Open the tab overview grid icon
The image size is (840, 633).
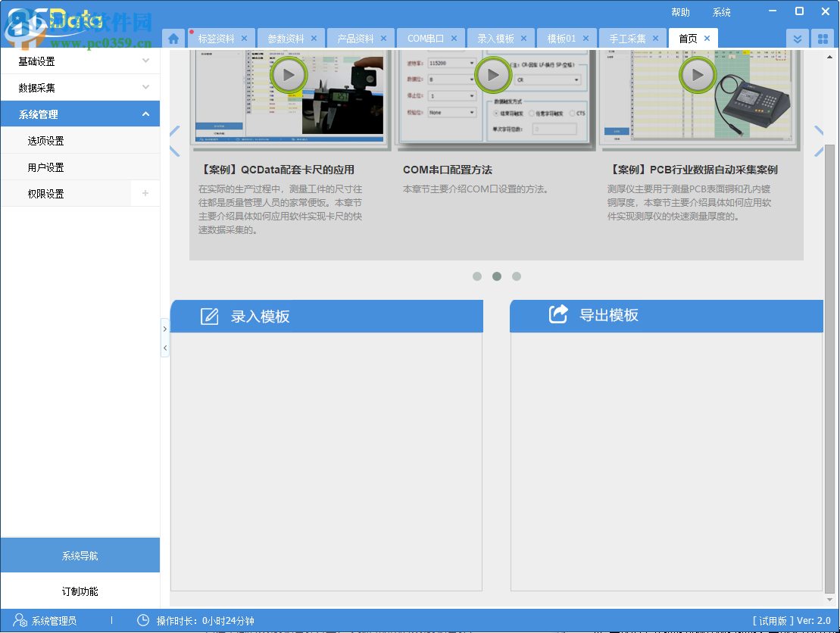[x=823, y=38]
